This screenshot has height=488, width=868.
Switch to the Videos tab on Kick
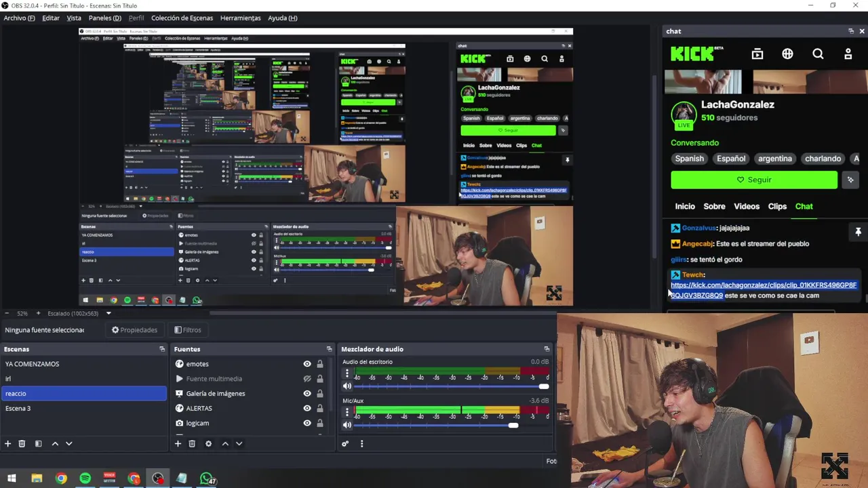coord(747,206)
